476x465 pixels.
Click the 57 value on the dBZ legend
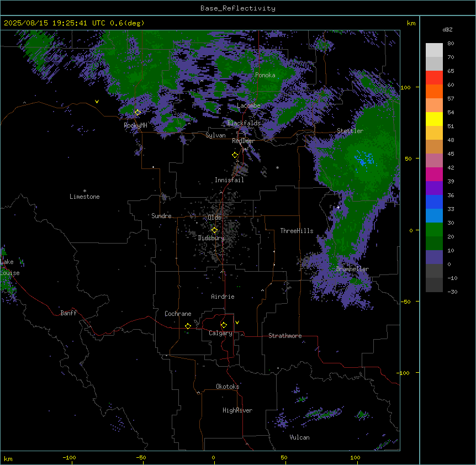point(451,99)
